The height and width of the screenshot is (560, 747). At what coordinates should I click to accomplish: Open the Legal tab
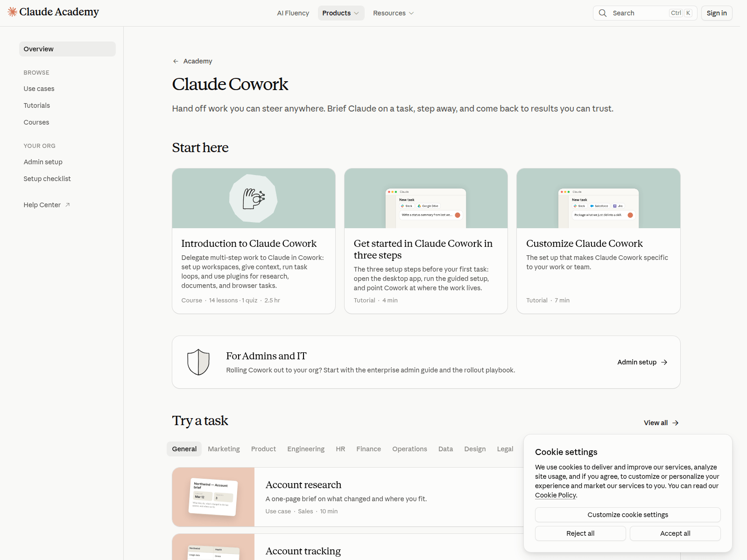pos(505,449)
